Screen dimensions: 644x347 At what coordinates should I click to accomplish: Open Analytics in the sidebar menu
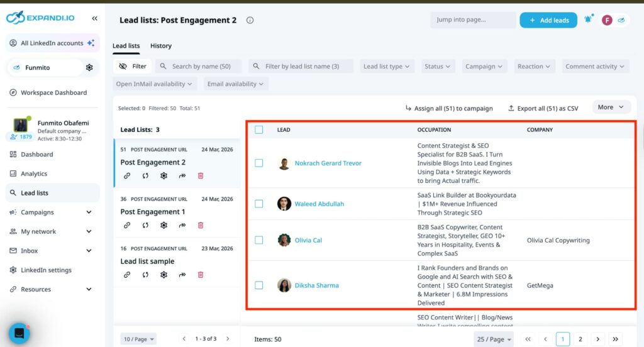click(34, 173)
